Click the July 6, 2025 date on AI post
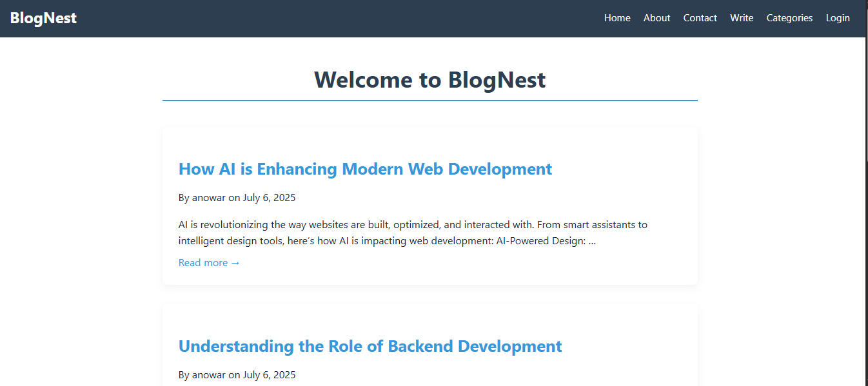This screenshot has width=868, height=386. [269, 198]
